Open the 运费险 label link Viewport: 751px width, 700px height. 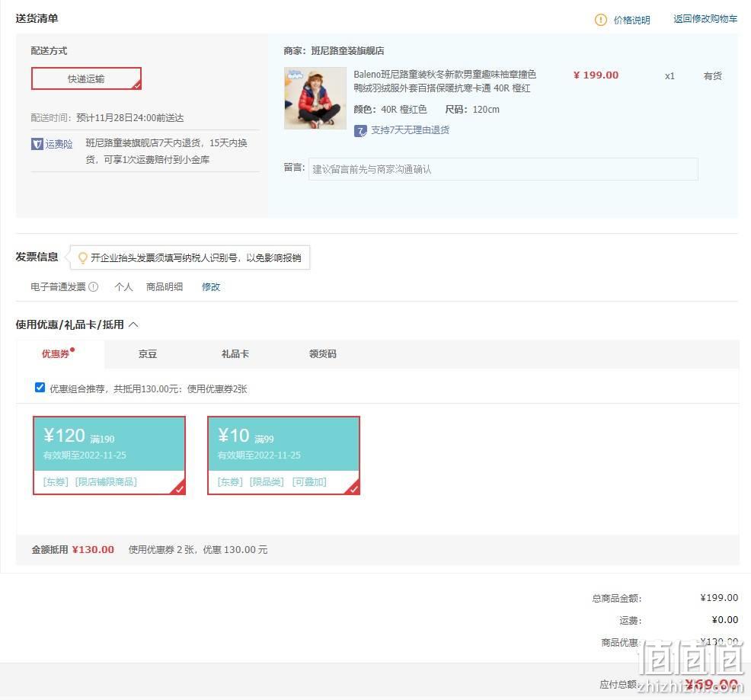59,144
